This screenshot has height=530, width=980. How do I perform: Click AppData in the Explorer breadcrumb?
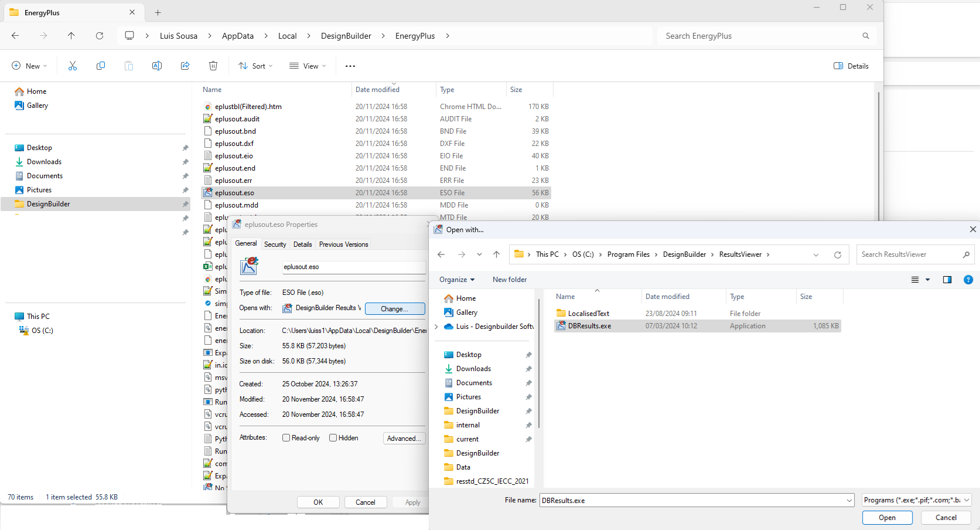238,36
